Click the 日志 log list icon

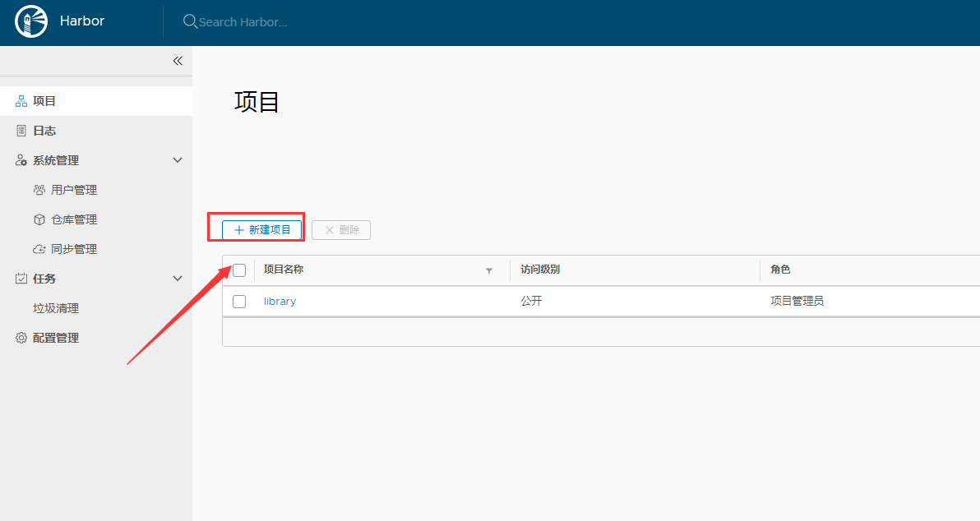point(21,131)
